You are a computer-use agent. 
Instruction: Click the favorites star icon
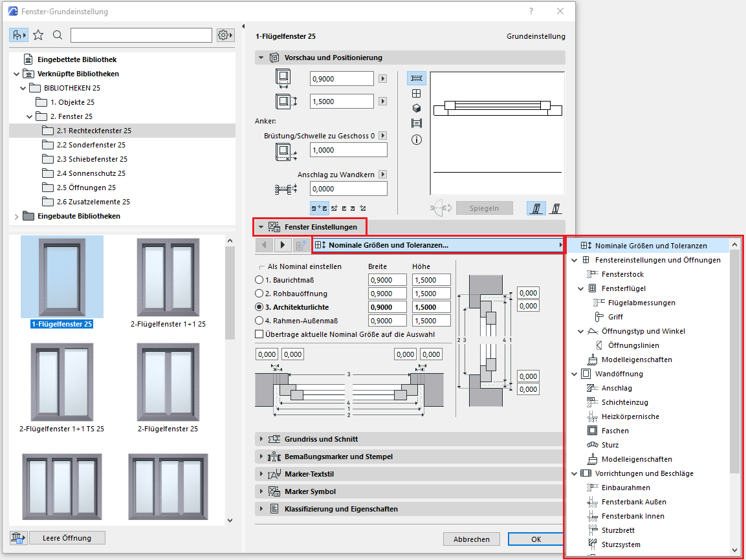38,35
